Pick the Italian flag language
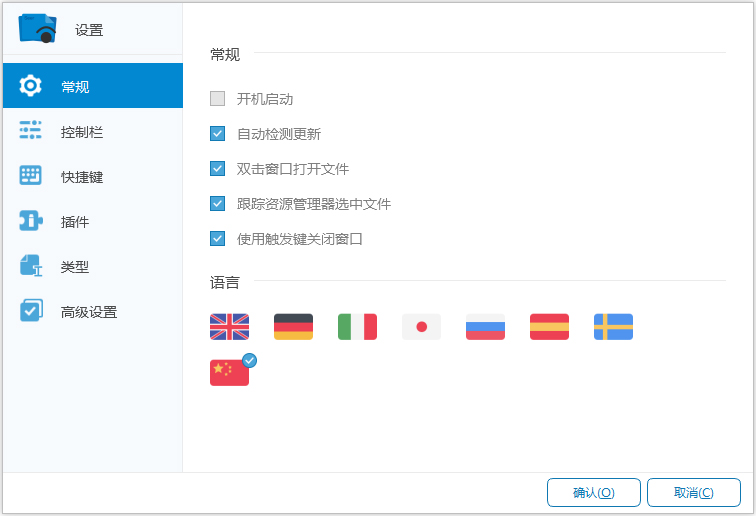The image size is (756, 516). click(357, 327)
